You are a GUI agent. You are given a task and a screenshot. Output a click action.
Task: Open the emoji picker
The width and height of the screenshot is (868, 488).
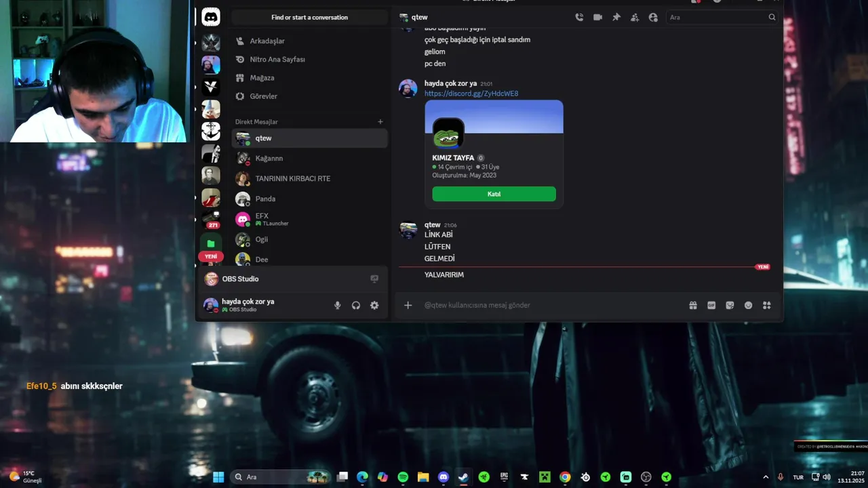pyautogui.click(x=748, y=305)
